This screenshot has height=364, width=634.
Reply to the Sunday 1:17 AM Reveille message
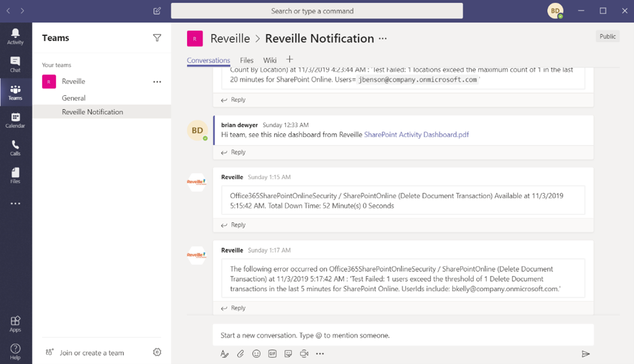(x=234, y=308)
